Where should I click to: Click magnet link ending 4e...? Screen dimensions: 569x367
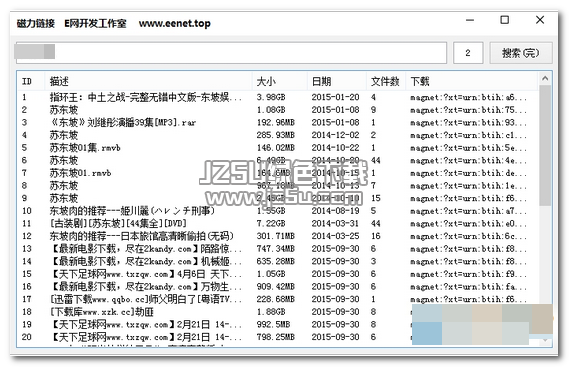tap(468, 160)
